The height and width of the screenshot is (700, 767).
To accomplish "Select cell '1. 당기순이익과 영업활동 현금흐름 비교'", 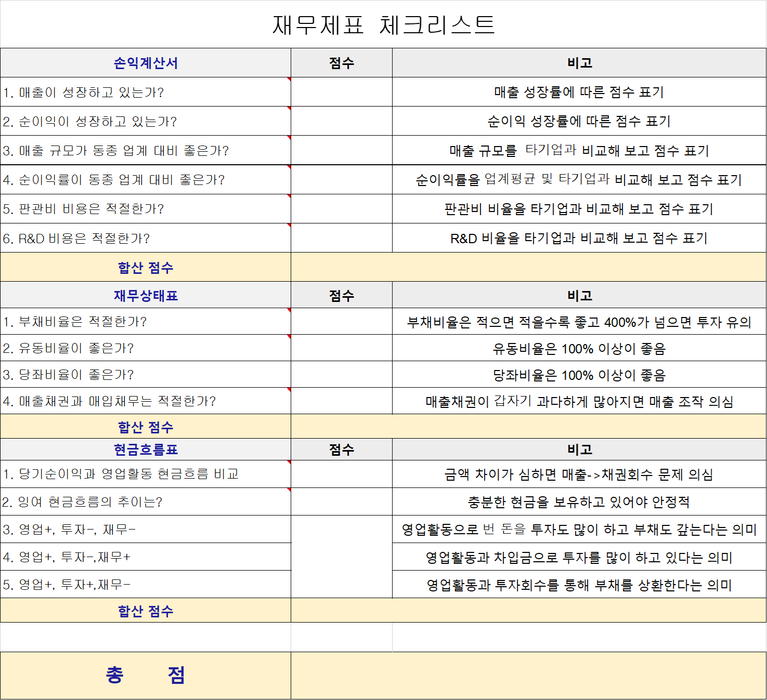I will click(146, 474).
